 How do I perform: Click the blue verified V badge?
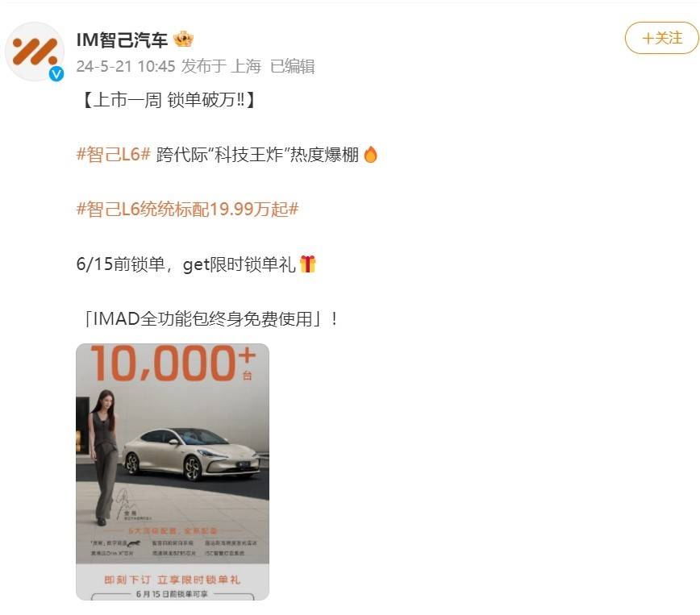click(x=56, y=73)
